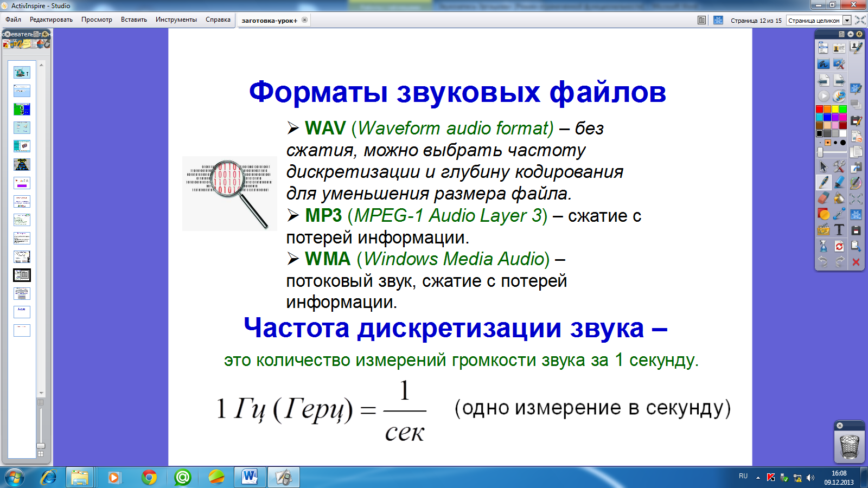Image resolution: width=868 pixels, height=488 pixels.
Task: Click the Switch Profile icon
Action: coord(839,48)
